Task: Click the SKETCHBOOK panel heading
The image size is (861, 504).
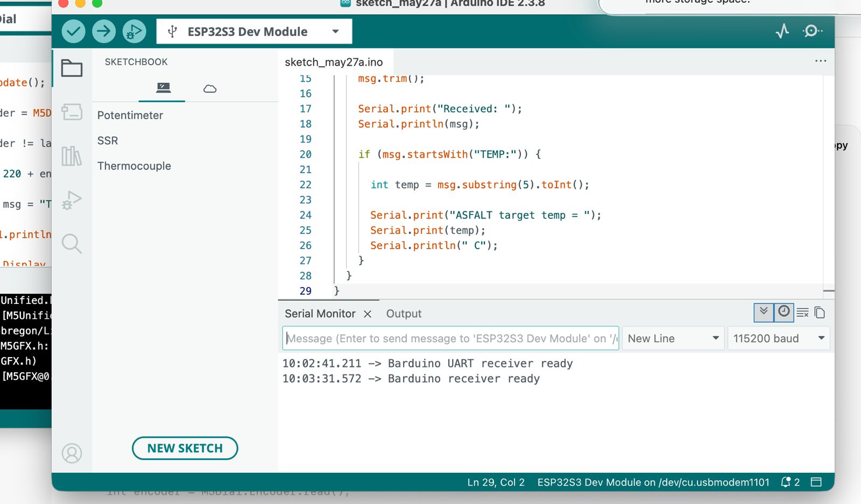Action: click(136, 62)
